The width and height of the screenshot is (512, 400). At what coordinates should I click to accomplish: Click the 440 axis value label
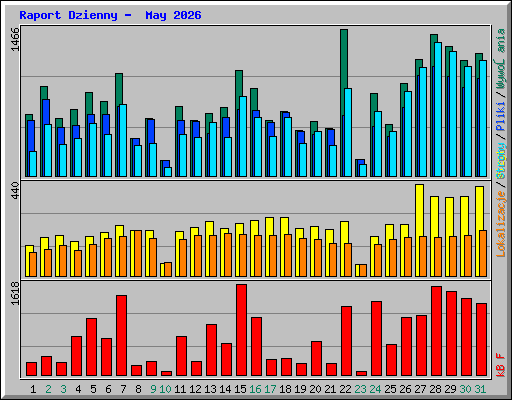point(15,190)
